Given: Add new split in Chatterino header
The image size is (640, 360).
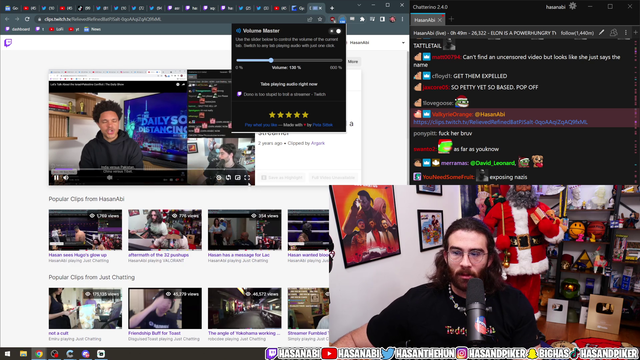Looking at the screenshot, I should click(x=636, y=33).
